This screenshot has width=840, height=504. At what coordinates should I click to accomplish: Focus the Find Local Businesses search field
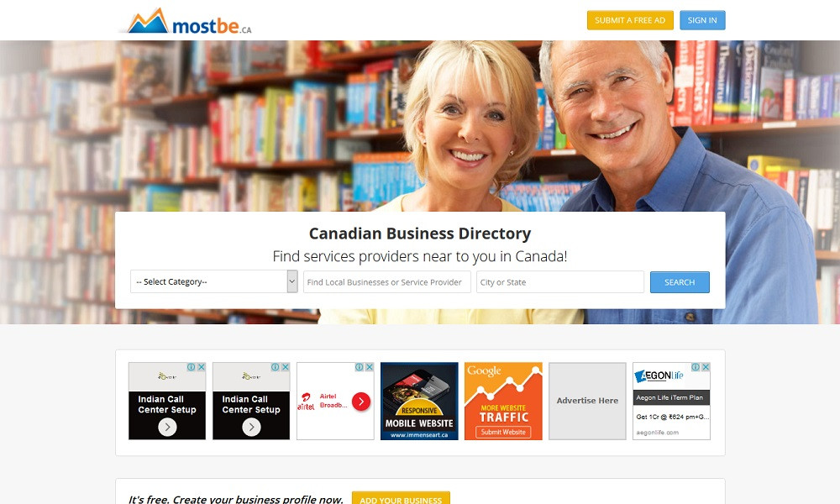point(386,281)
